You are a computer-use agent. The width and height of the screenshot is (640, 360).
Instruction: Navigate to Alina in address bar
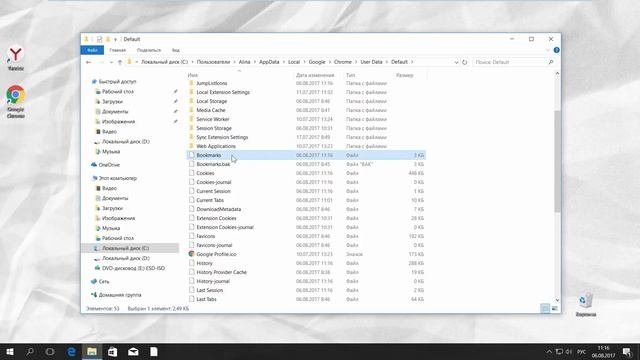tap(244, 62)
